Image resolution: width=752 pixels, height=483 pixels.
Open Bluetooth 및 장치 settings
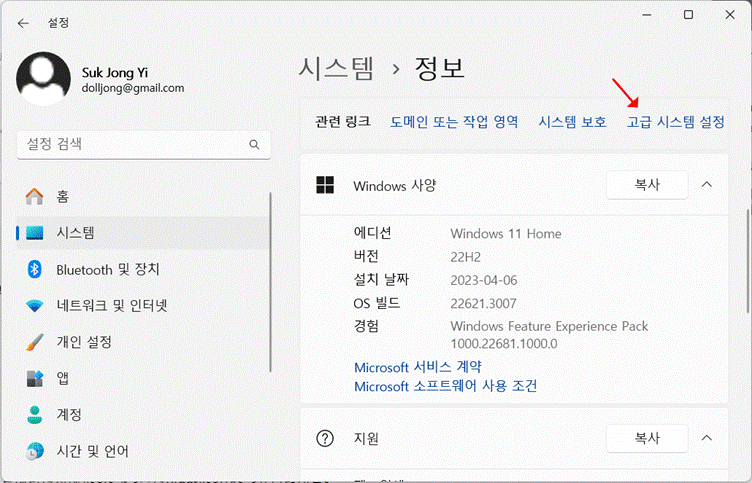tap(143, 270)
